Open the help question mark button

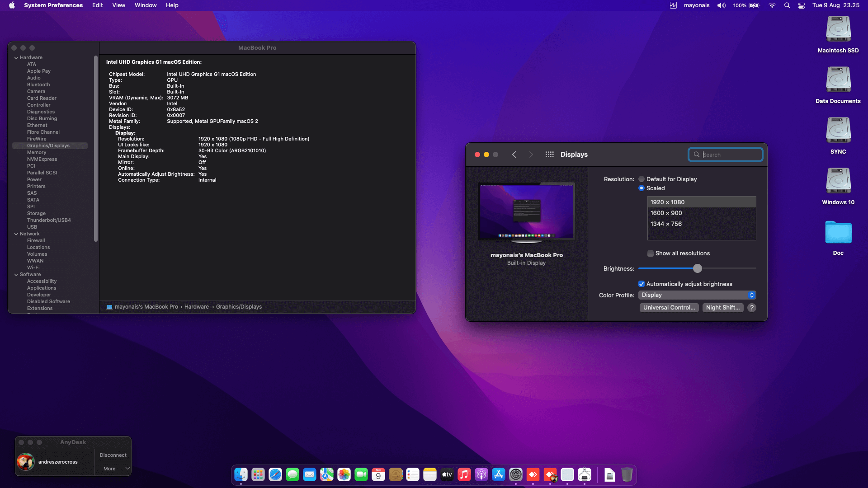751,308
